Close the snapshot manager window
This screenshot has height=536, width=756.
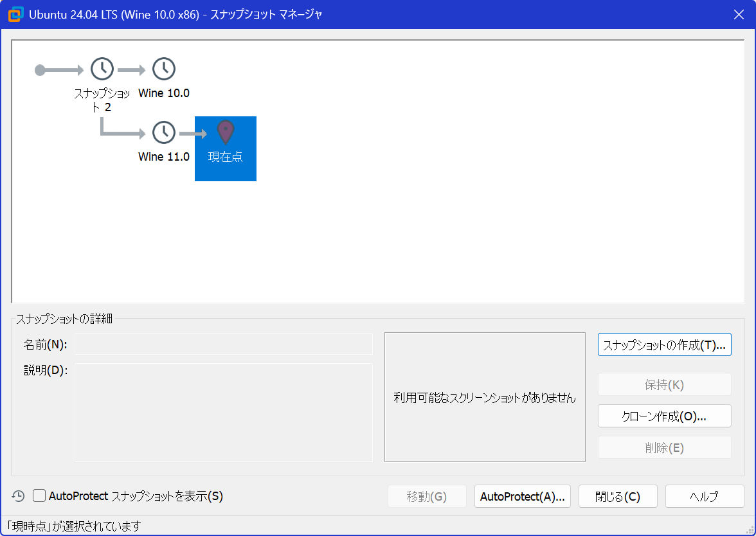[739, 14]
